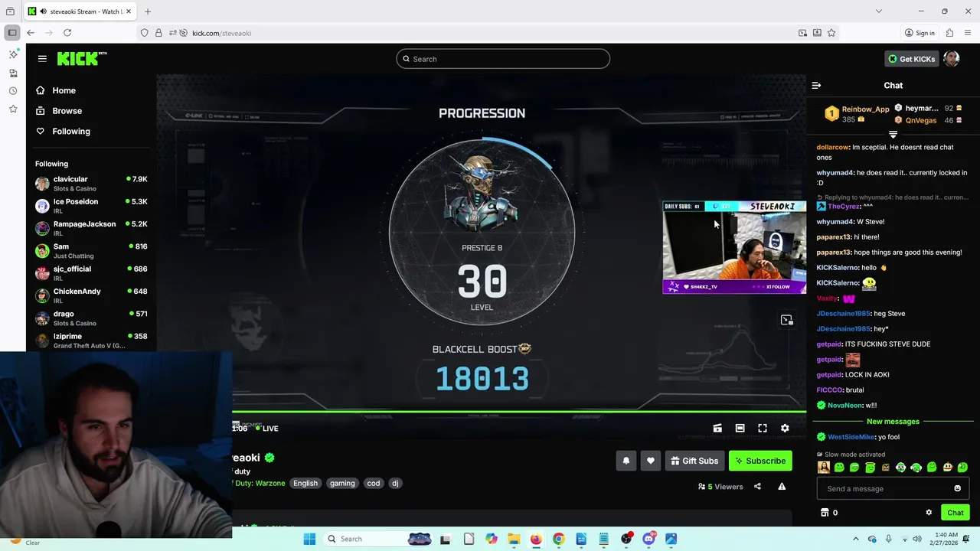
Task: Pick the first emote in quick bar
Action: [824, 468]
